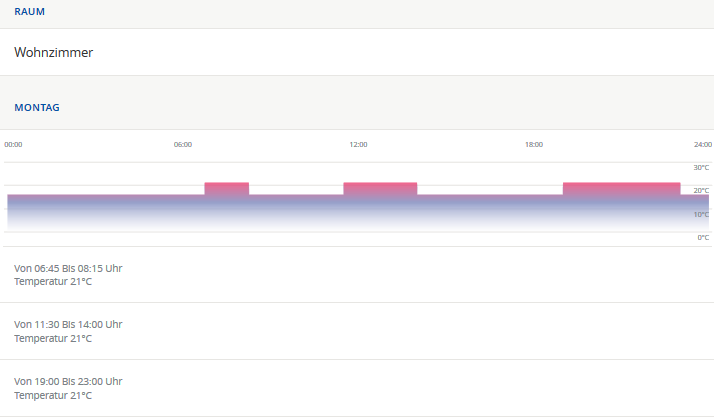Open the 06:45 to 08:15 schedule entry

pos(68,275)
